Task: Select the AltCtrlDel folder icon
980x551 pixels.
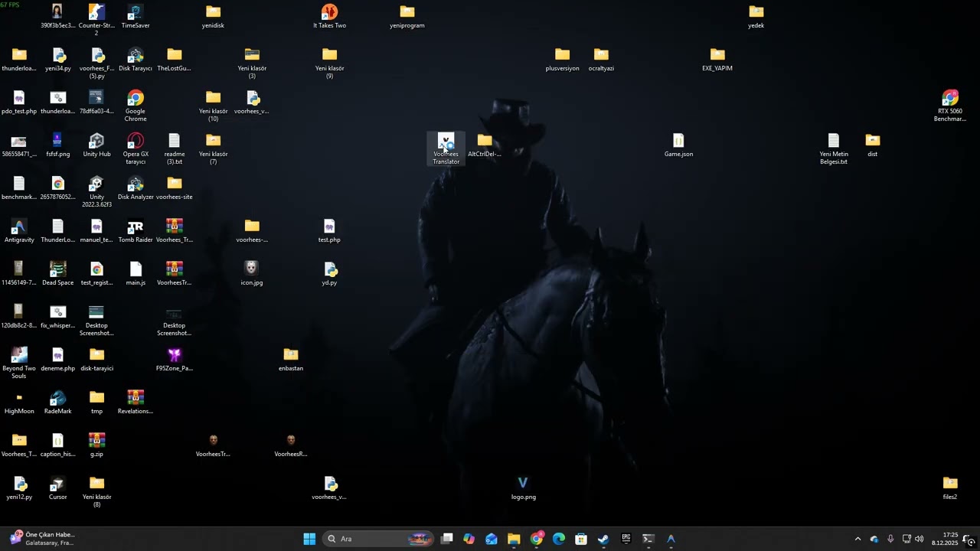Action: click(x=485, y=145)
